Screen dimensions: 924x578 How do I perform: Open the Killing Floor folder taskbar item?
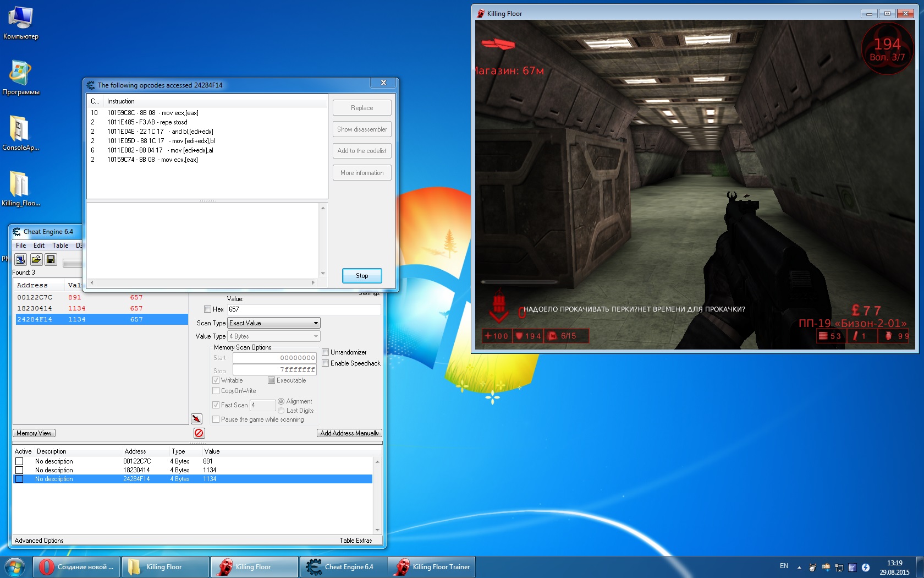166,567
